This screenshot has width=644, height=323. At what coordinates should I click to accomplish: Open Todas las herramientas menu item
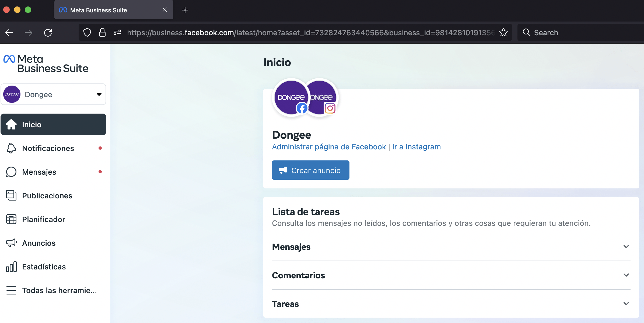53,290
